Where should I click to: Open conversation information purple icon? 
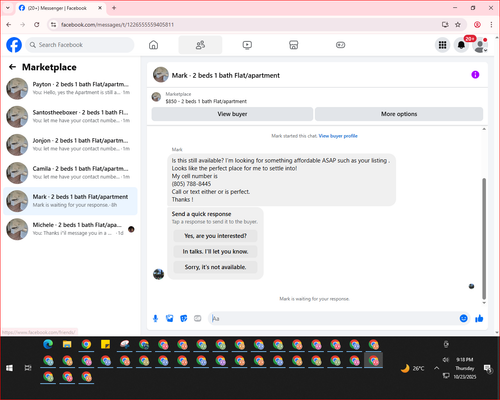click(475, 75)
